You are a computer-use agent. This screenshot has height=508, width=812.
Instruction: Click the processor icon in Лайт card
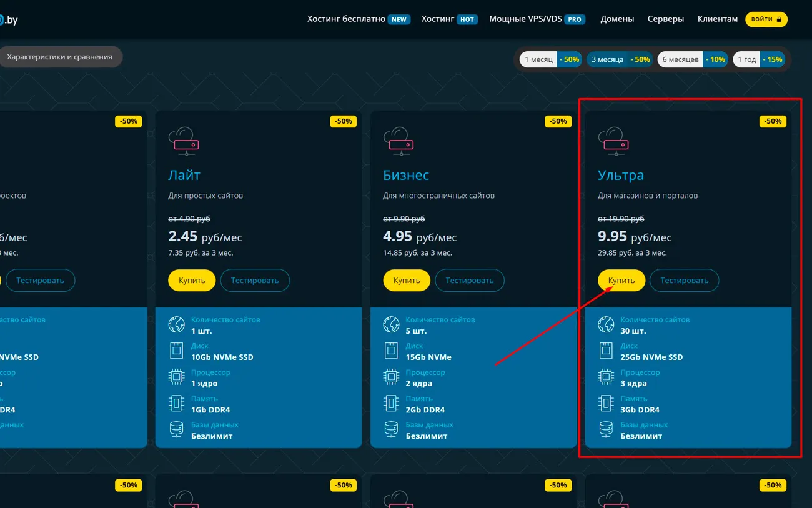click(177, 377)
